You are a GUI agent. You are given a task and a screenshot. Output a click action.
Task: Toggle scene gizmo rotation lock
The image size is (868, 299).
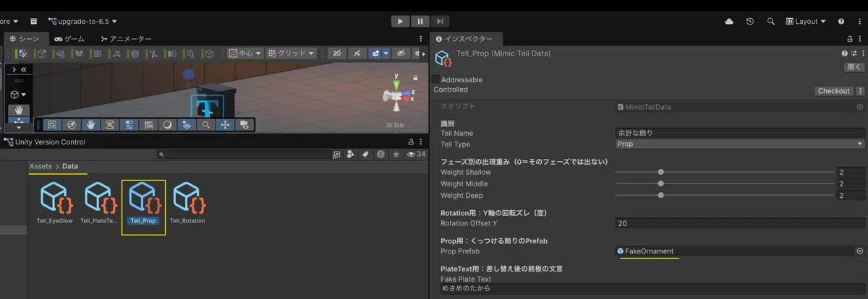[416, 78]
